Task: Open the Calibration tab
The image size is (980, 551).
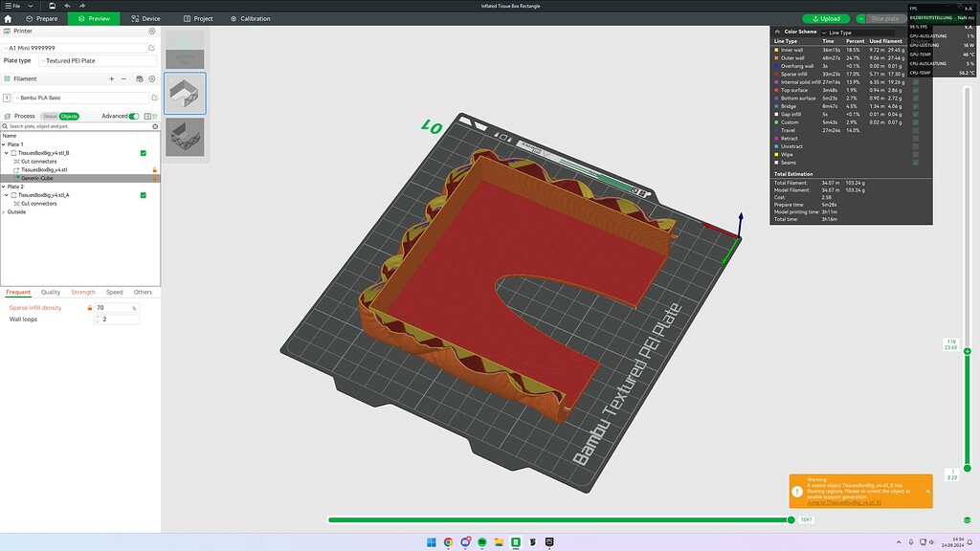Action: coord(251,19)
